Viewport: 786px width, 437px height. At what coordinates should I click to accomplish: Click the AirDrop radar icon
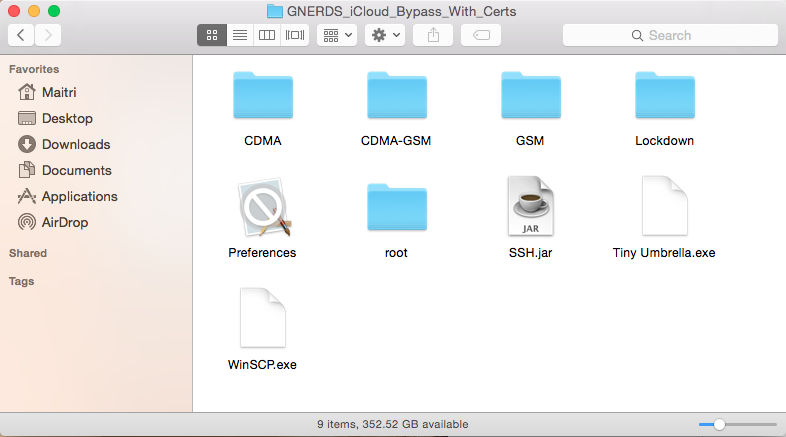coord(27,222)
